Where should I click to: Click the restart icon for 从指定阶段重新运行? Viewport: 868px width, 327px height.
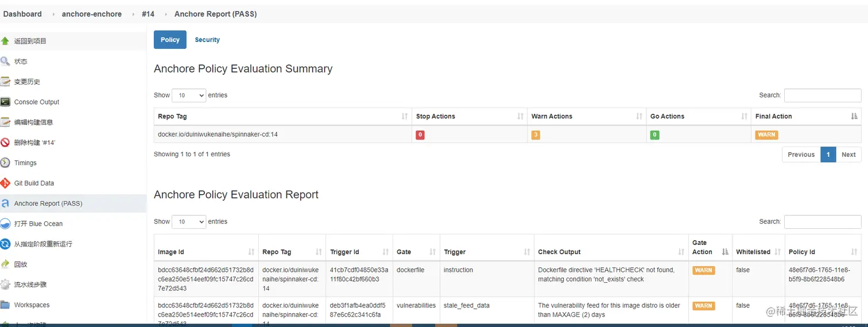point(5,244)
